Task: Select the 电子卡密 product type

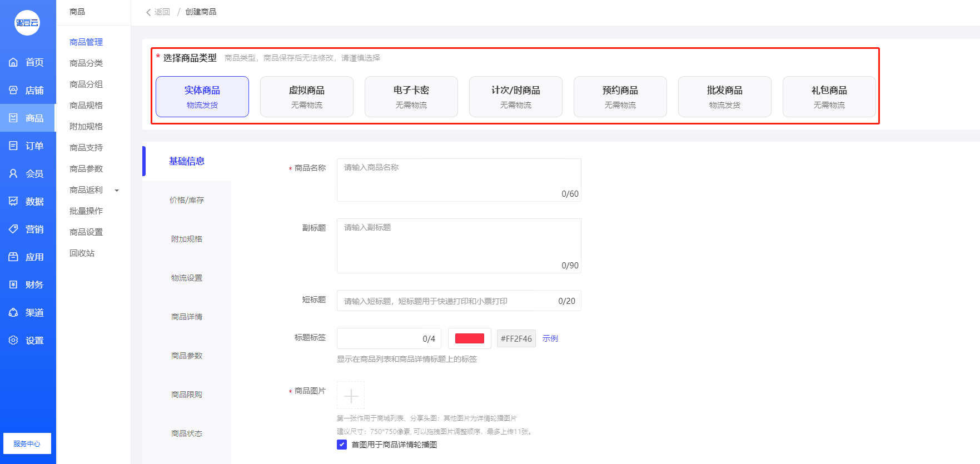Action: pyautogui.click(x=411, y=97)
